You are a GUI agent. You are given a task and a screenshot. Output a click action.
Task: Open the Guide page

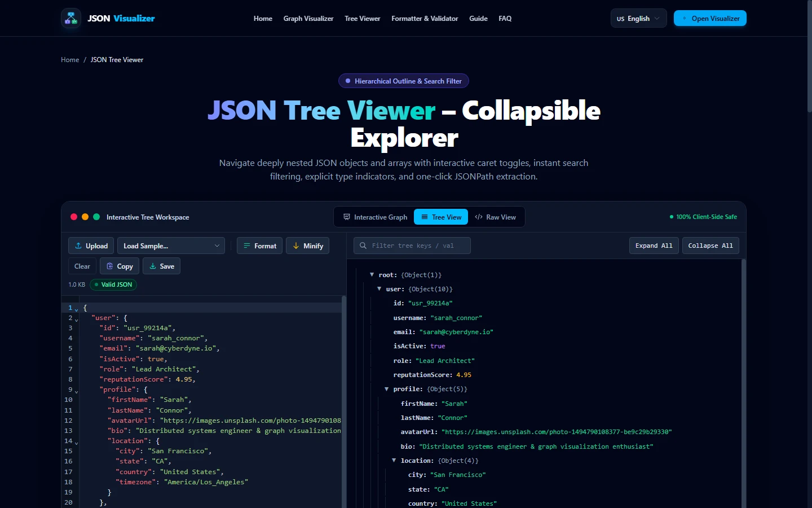[x=478, y=19]
